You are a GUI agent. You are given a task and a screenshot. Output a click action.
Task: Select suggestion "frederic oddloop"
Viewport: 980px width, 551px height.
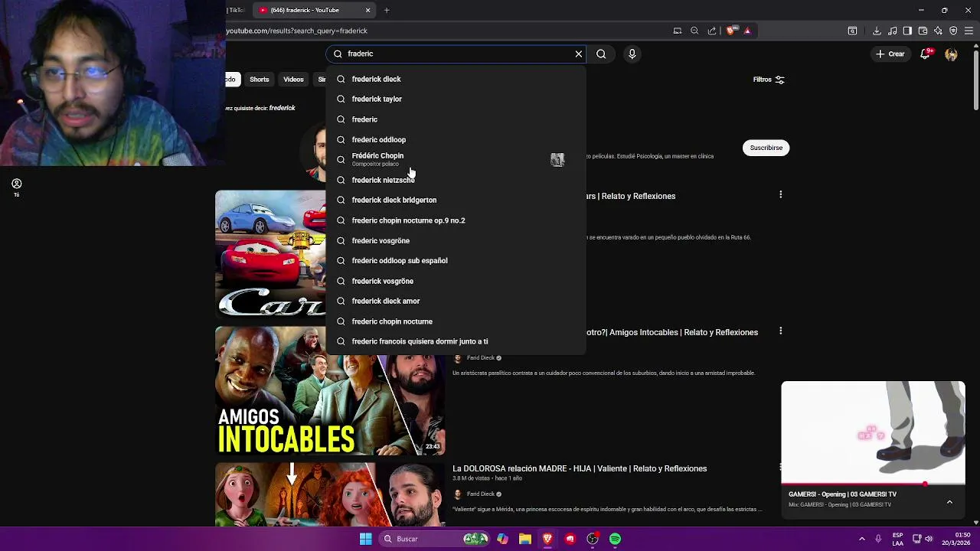pyautogui.click(x=456, y=139)
